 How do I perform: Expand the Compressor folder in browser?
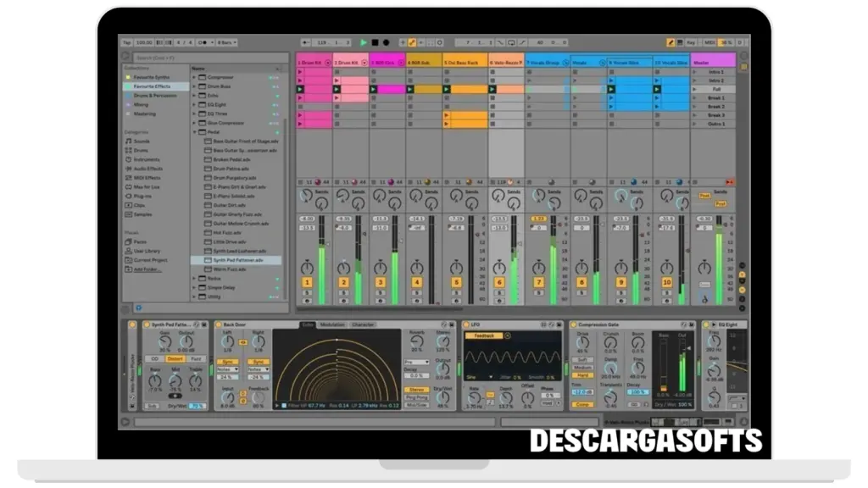(194, 77)
